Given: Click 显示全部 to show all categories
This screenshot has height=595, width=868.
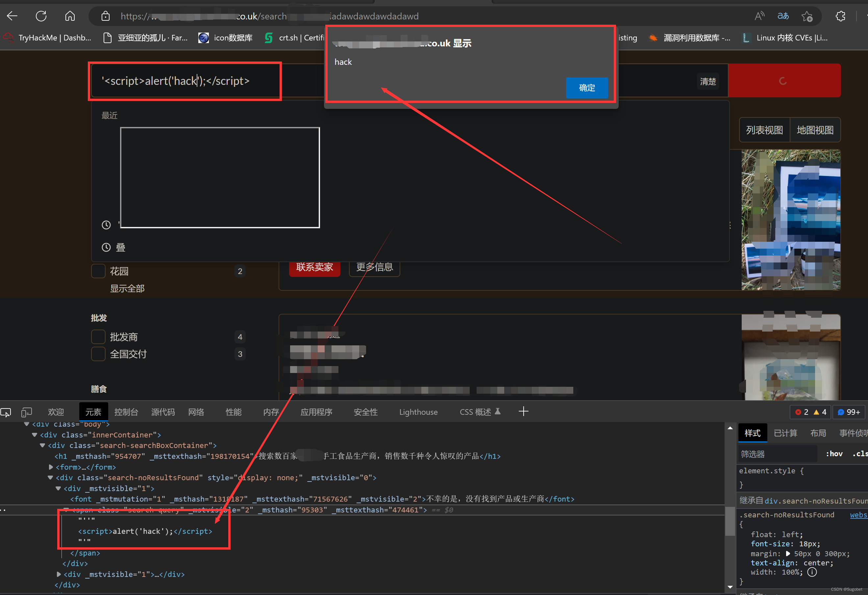Looking at the screenshot, I should coord(127,288).
